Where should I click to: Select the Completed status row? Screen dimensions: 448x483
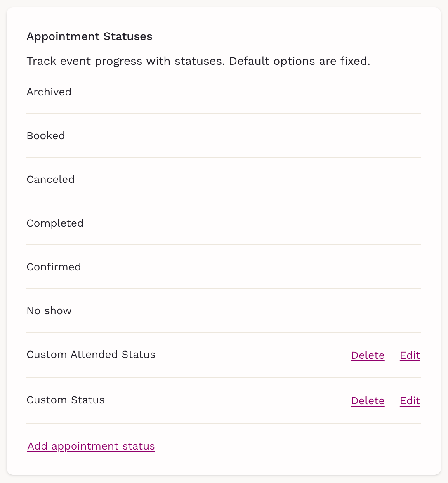(55, 223)
